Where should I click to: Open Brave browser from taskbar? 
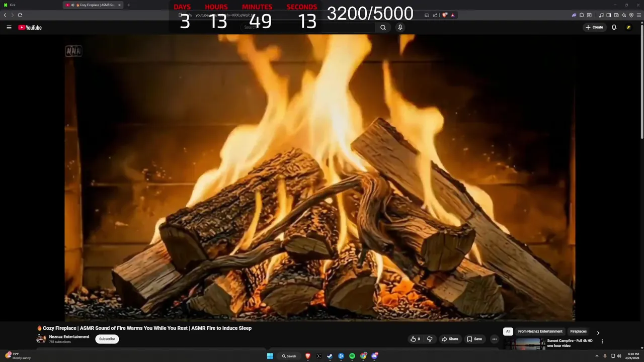click(308, 356)
